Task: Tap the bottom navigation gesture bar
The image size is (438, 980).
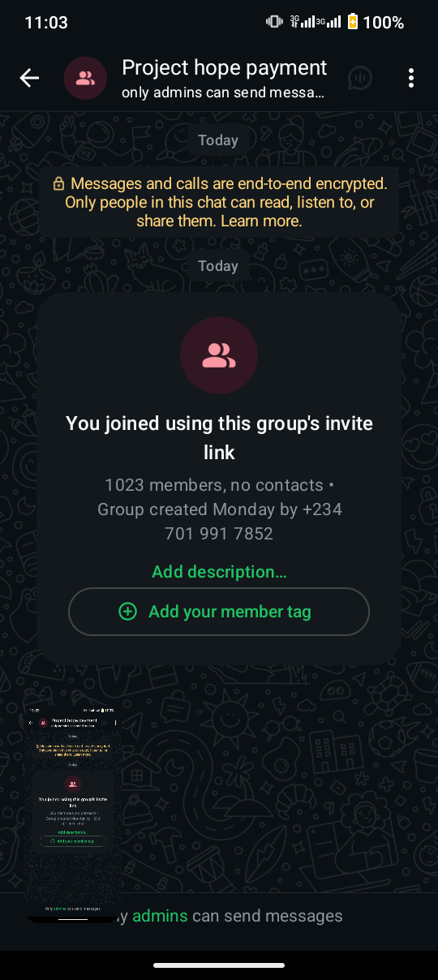Action: 219,965
